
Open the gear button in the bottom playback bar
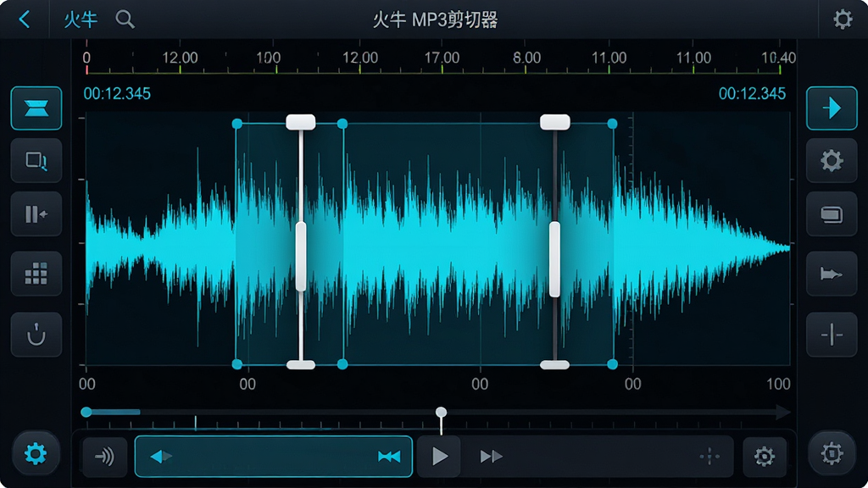765,457
